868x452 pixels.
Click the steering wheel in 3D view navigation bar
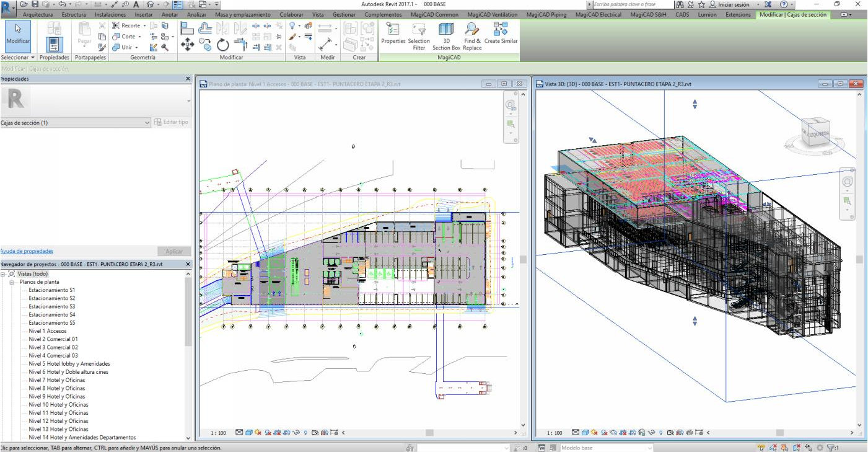click(847, 182)
